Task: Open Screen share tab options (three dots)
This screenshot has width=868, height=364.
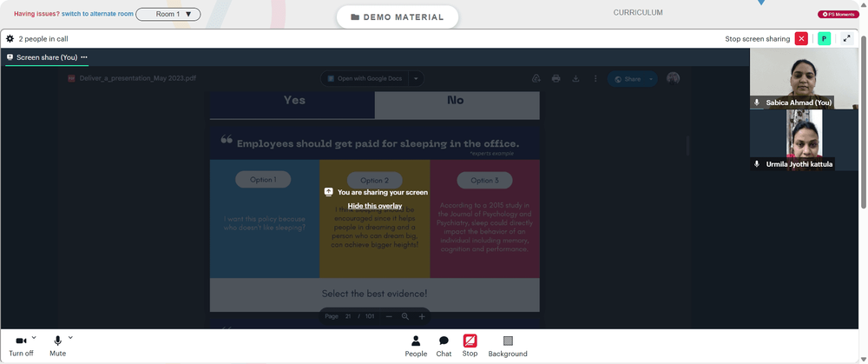Action: click(x=84, y=57)
